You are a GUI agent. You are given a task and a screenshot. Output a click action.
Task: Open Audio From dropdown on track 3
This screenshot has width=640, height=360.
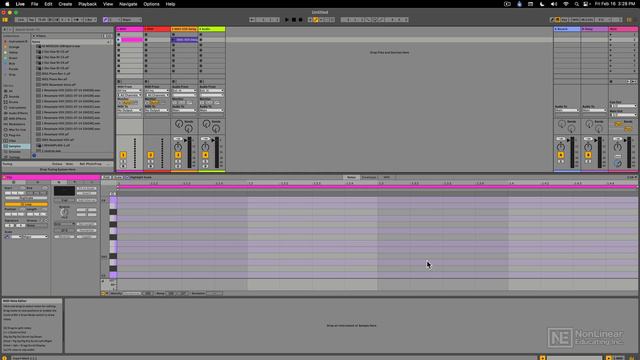click(184, 91)
